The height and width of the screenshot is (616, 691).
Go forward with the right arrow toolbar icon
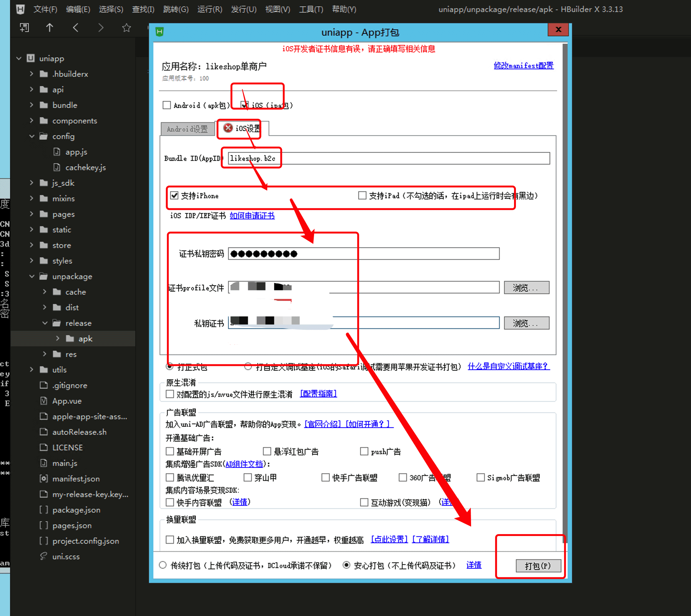(101, 27)
